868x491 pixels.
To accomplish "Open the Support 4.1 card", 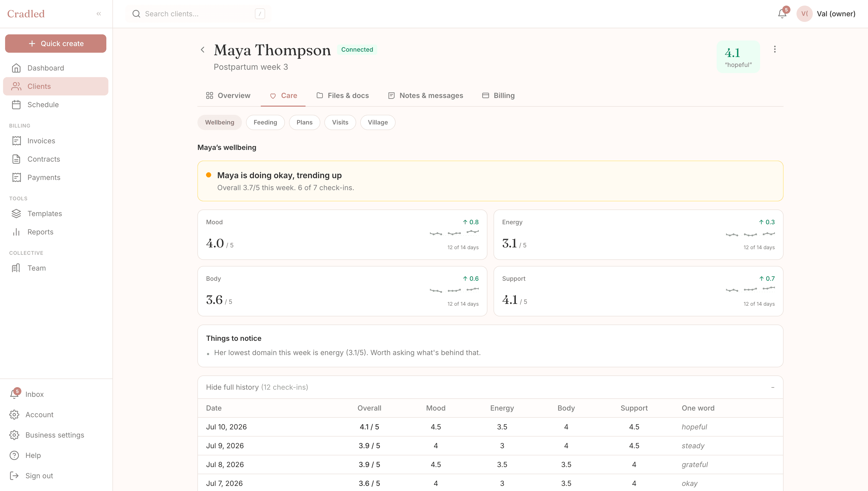I will (x=638, y=291).
